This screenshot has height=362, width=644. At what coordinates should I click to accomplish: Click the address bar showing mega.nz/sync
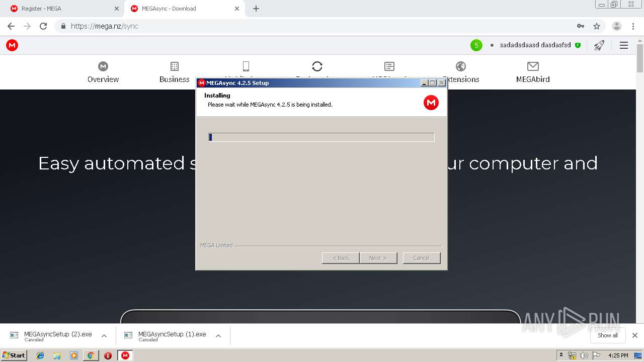(330, 26)
